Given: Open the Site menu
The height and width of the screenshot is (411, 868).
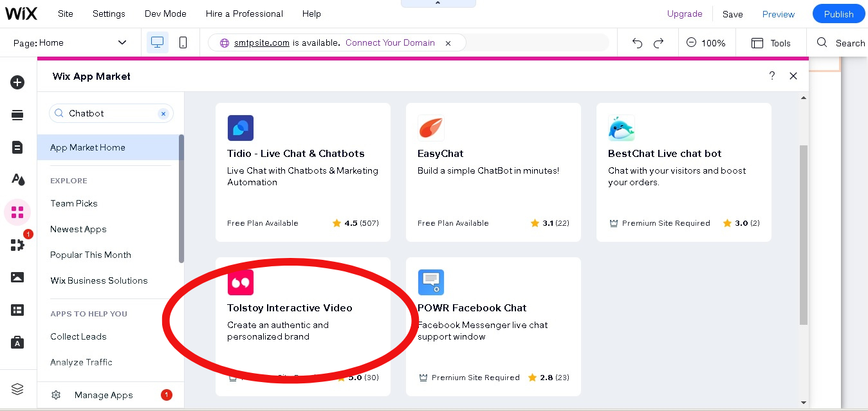Looking at the screenshot, I should 66,14.
